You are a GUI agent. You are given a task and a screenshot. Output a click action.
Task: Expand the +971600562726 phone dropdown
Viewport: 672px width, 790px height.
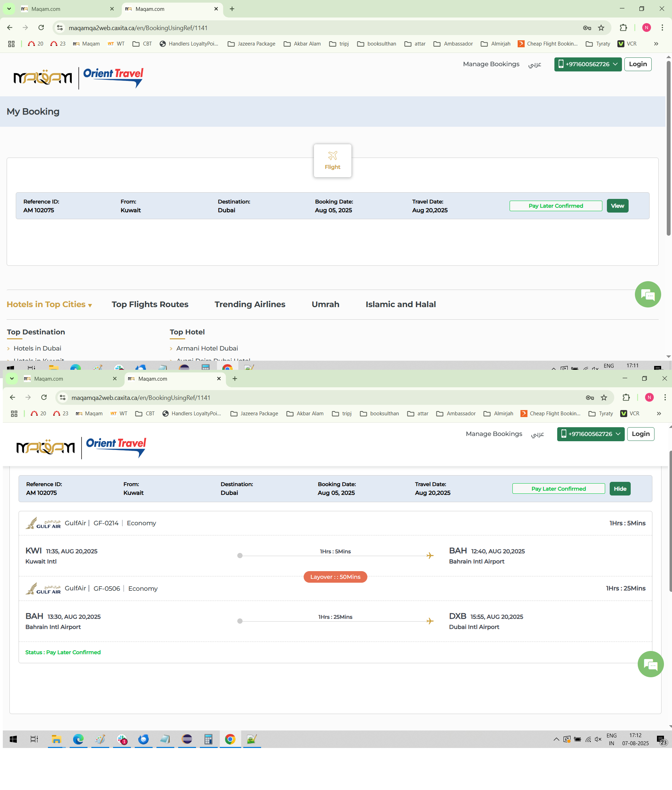(587, 64)
